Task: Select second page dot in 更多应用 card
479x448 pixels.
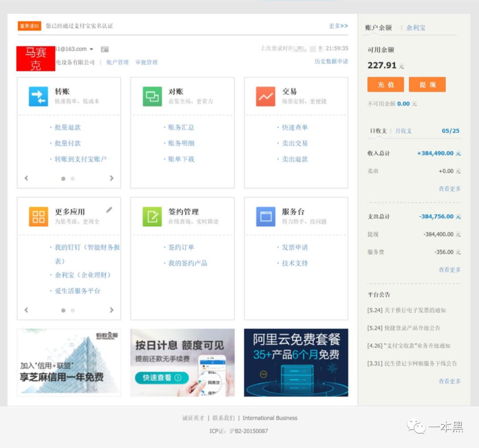Action: 73,310
